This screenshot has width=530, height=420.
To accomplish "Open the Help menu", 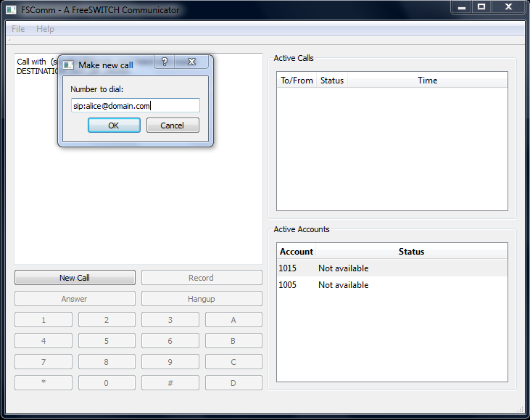I will [x=45, y=29].
